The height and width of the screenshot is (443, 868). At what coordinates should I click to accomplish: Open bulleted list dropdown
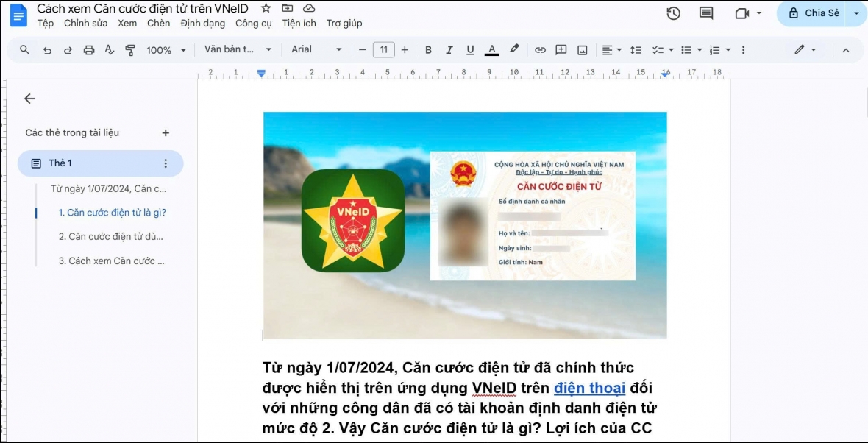691,50
